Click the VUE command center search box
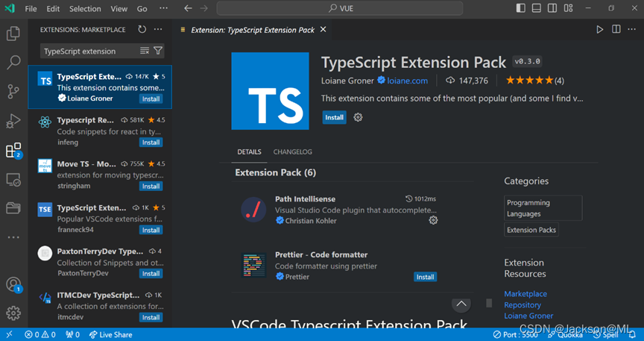Image resolution: width=644 pixels, height=341 pixels. point(340,8)
